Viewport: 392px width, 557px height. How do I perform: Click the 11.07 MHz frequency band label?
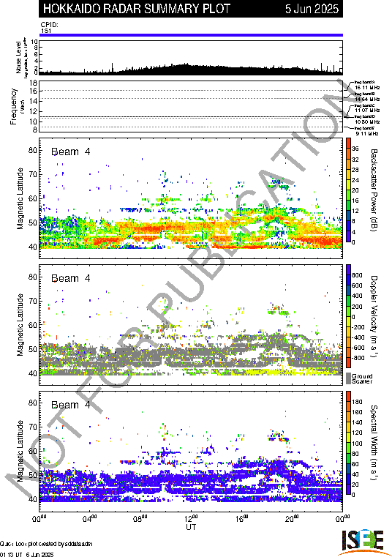367,111
